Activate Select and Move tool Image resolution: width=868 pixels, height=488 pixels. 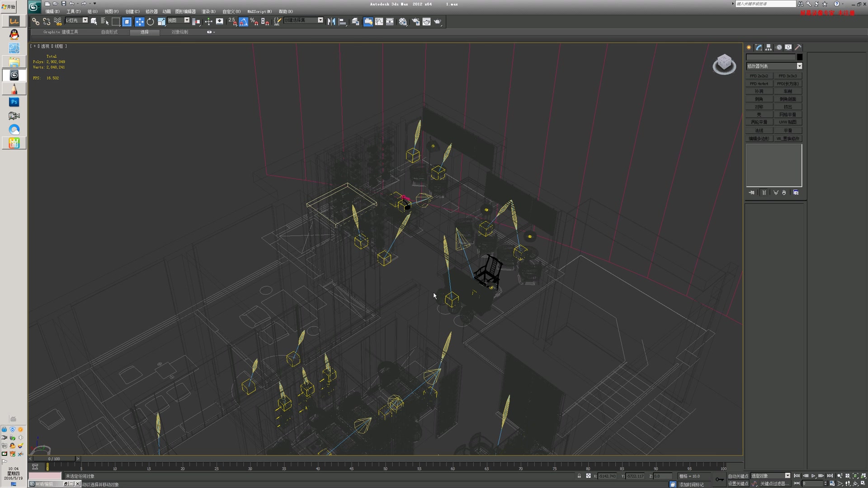point(140,21)
